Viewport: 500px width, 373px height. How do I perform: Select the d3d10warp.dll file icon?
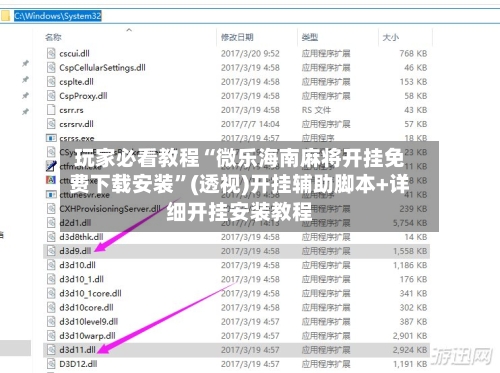coord(51,336)
